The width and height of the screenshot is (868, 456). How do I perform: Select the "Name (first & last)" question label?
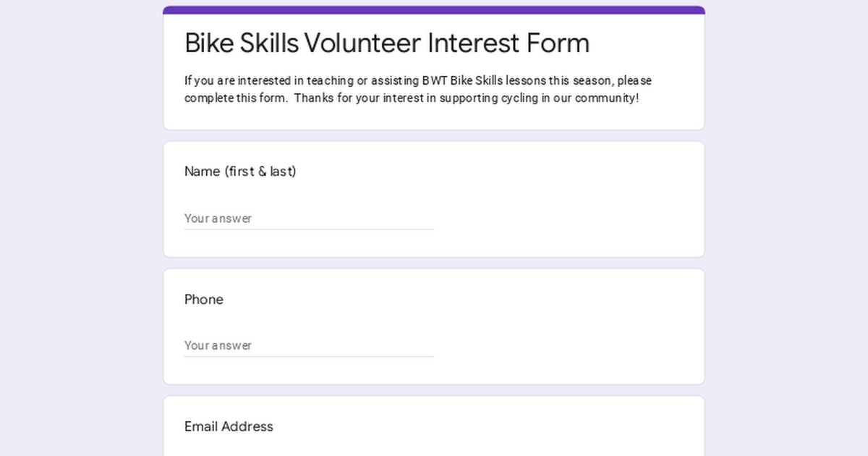(x=240, y=172)
